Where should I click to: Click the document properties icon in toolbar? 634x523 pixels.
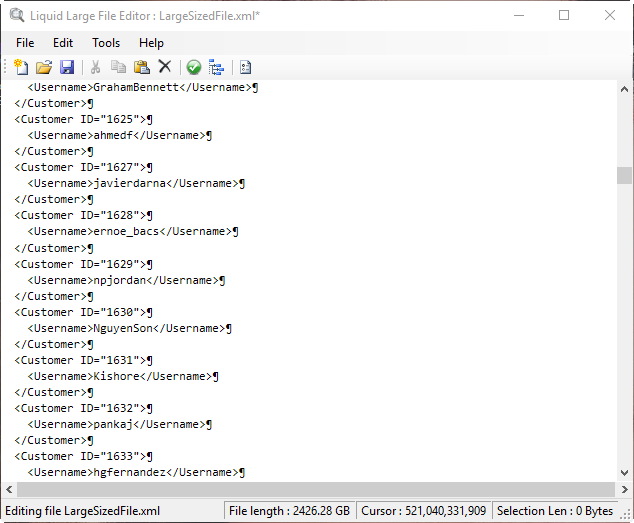(x=246, y=67)
